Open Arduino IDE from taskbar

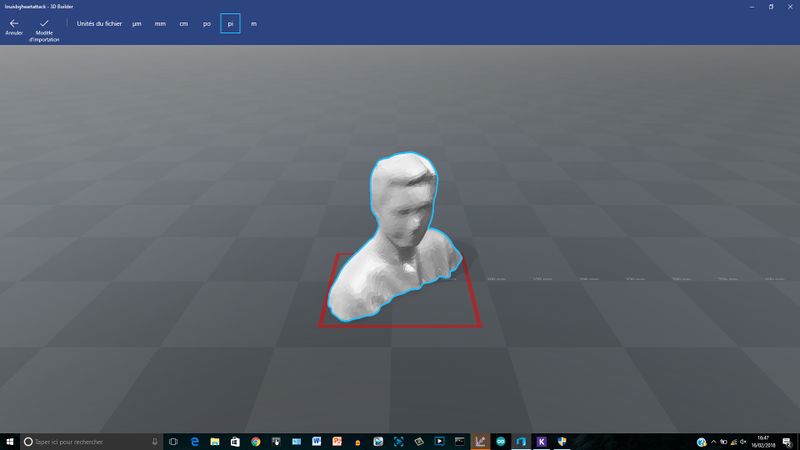tap(500, 441)
